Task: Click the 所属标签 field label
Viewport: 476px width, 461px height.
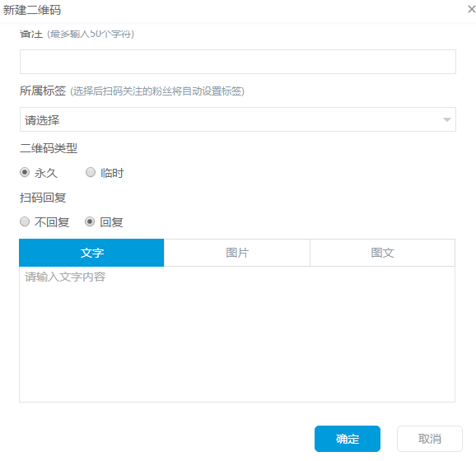Action: point(43,91)
